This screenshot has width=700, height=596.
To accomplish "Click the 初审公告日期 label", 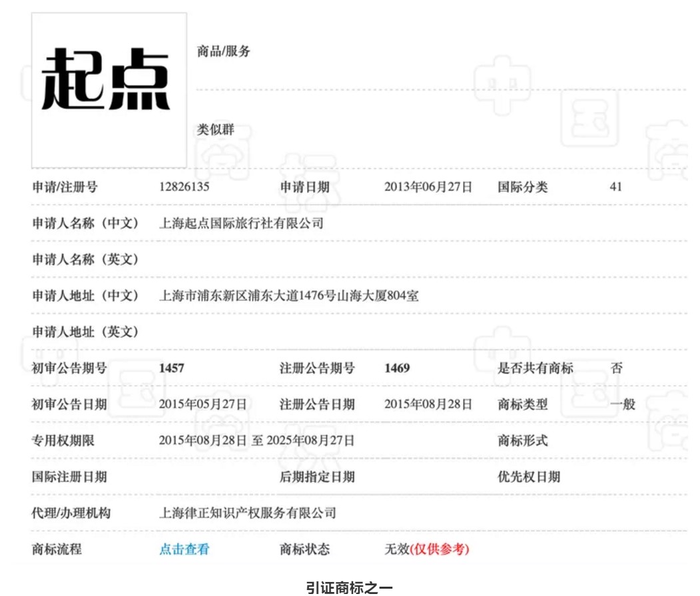I will click(x=69, y=404).
